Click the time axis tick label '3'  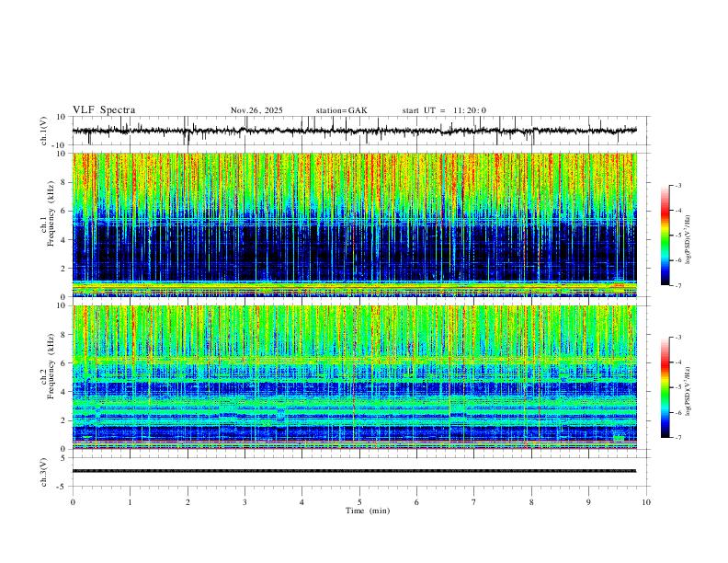[x=245, y=502]
